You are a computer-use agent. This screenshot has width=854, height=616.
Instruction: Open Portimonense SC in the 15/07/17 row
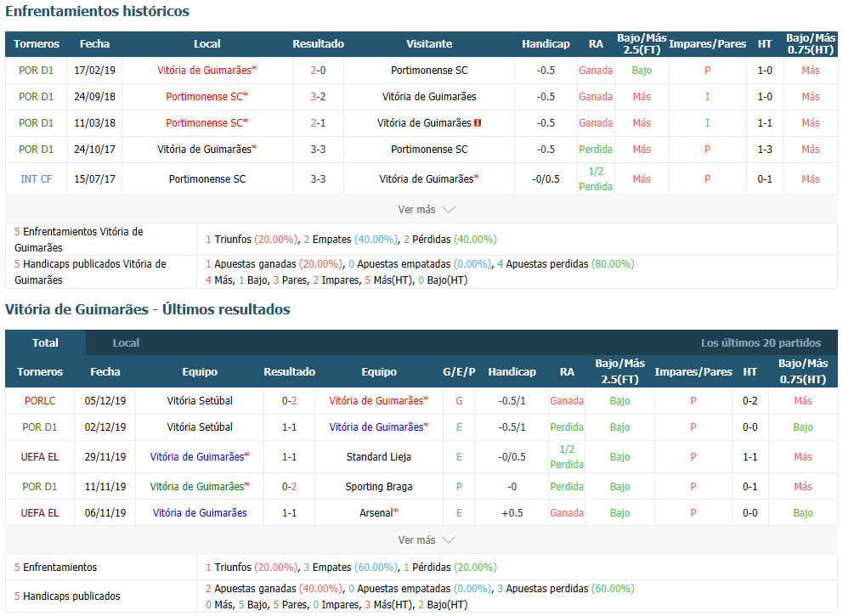point(207,179)
